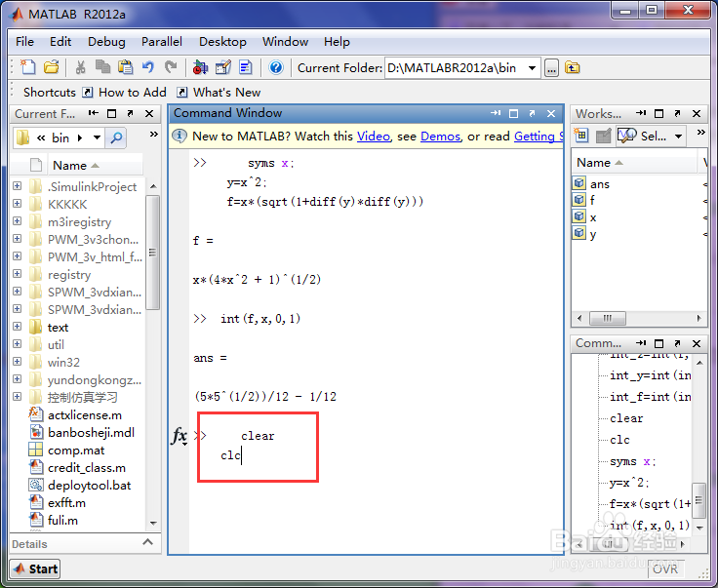Maximize the Command History panel
This screenshot has width=718, height=588.
[658, 343]
